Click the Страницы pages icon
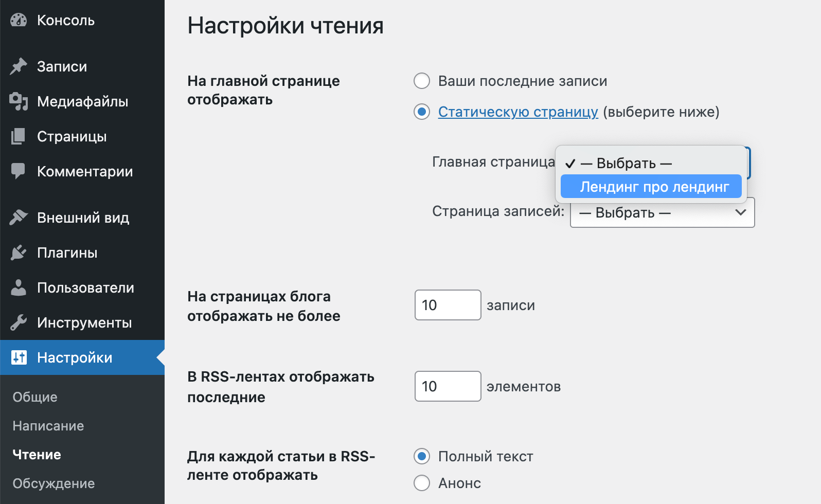 [x=19, y=136]
